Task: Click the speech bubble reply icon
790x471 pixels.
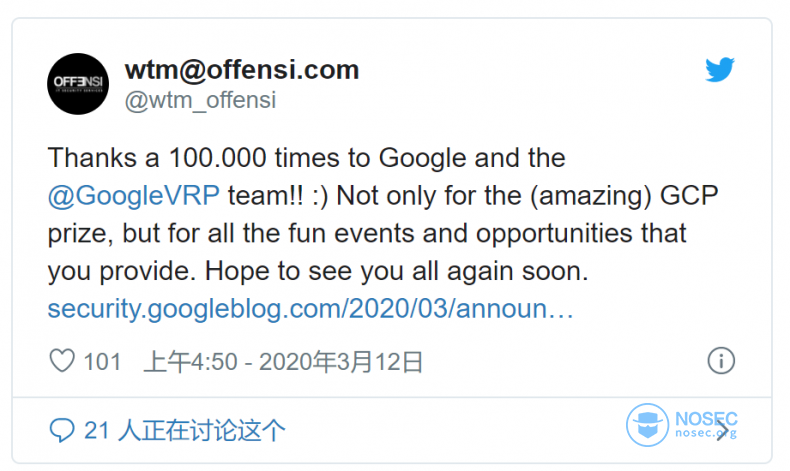Action: (x=62, y=430)
